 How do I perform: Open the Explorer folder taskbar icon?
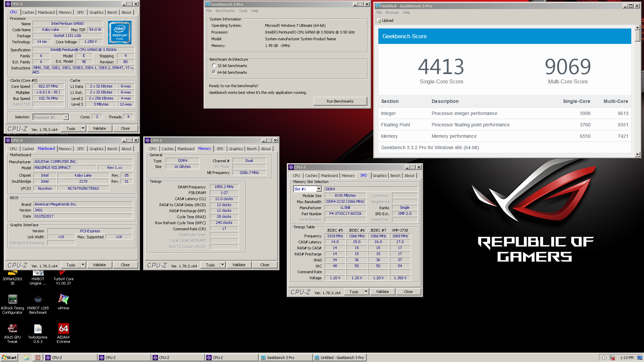tap(26, 358)
